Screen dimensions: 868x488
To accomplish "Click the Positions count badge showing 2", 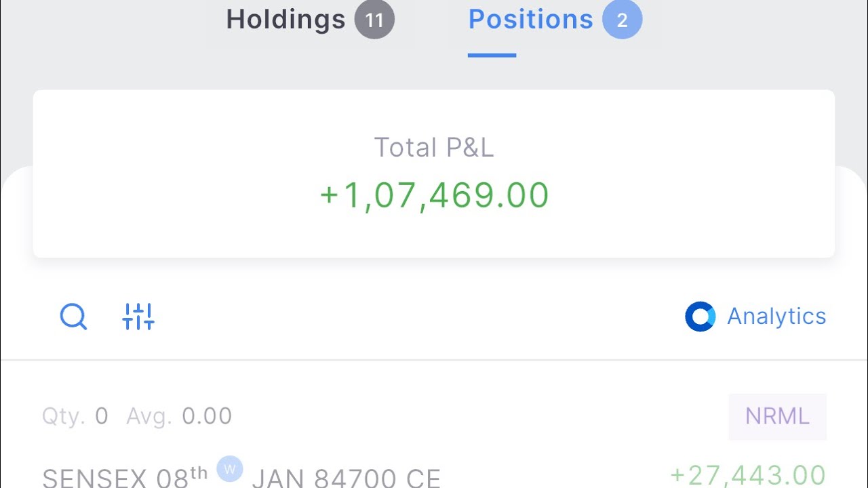I will coord(622,20).
